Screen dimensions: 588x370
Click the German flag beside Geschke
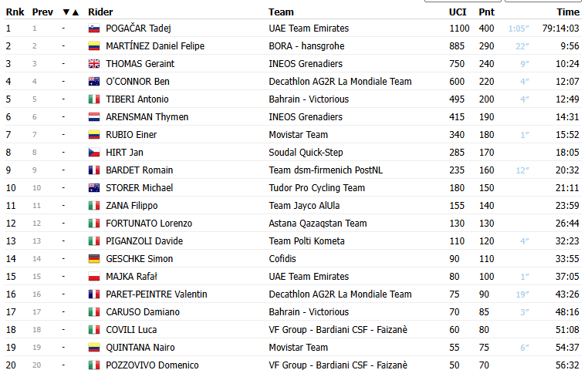click(x=94, y=259)
